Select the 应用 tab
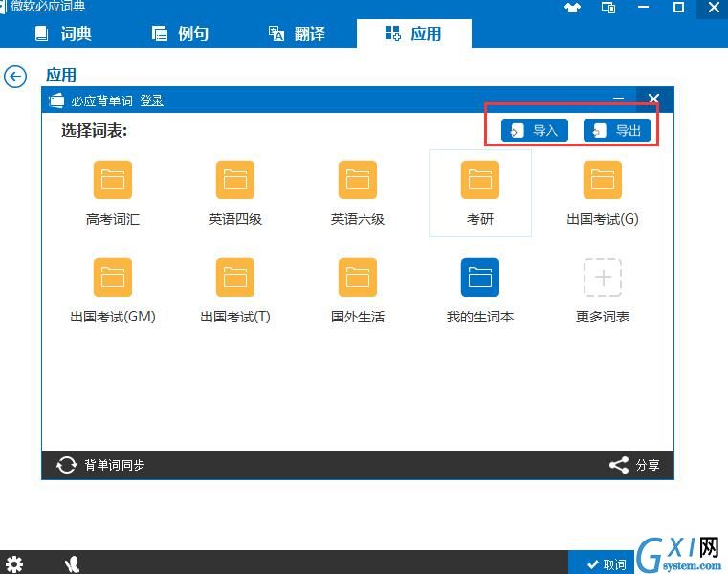The height and width of the screenshot is (574, 728). [x=413, y=33]
